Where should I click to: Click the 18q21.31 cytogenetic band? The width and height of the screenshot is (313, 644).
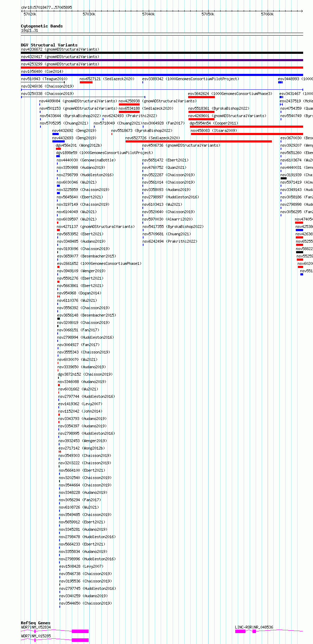(30, 30)
